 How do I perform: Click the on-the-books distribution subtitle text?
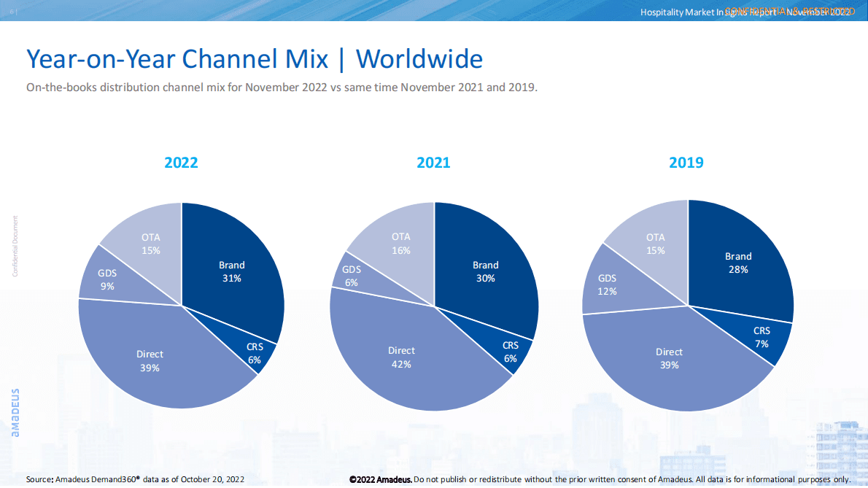(x=281, y=88)
